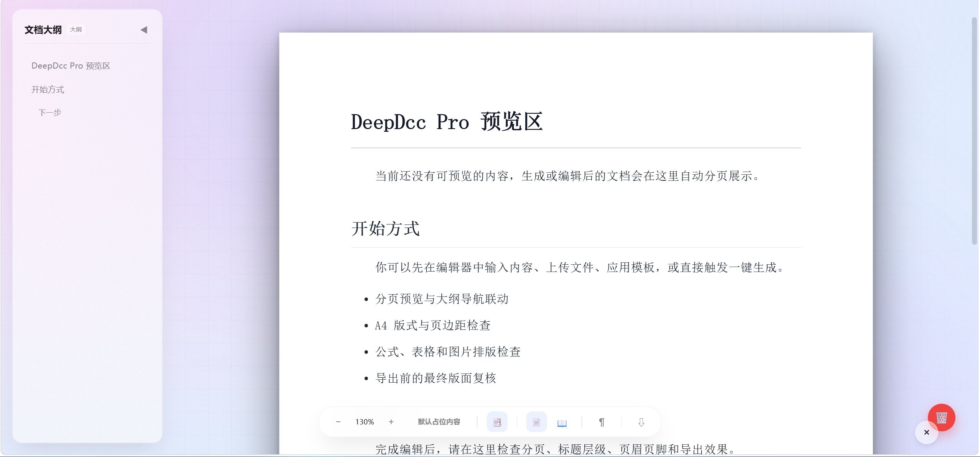
Task: Click the zoom out minus button
Action: pyautogui.click(x=338, y=422)
